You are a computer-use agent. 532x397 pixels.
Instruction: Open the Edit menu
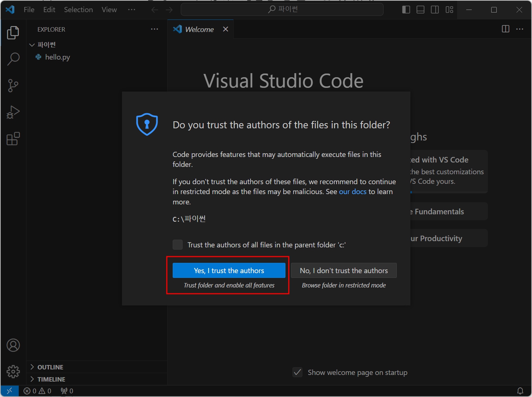(49, 10)
